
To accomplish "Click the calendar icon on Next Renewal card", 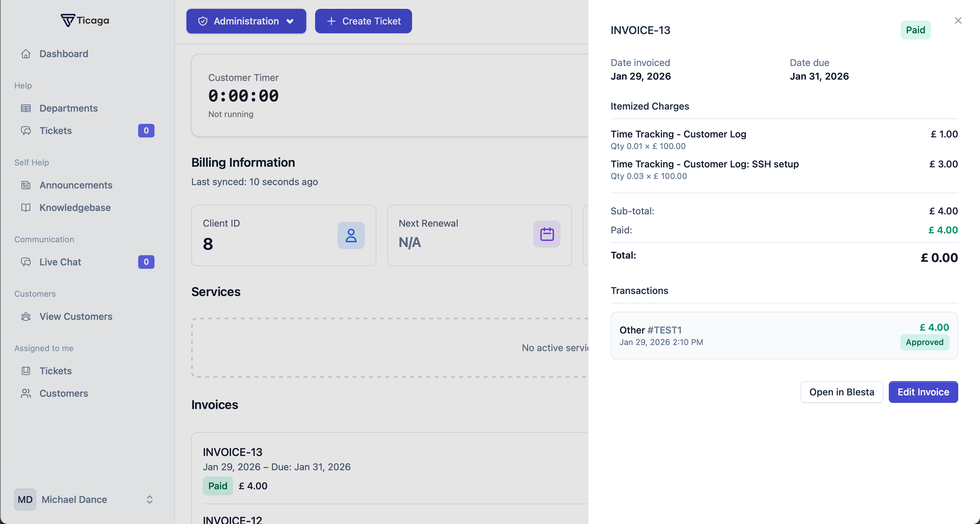I will coord(546,234).
